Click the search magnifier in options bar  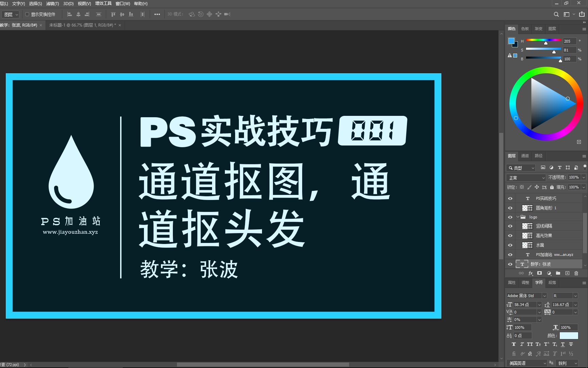556,14
